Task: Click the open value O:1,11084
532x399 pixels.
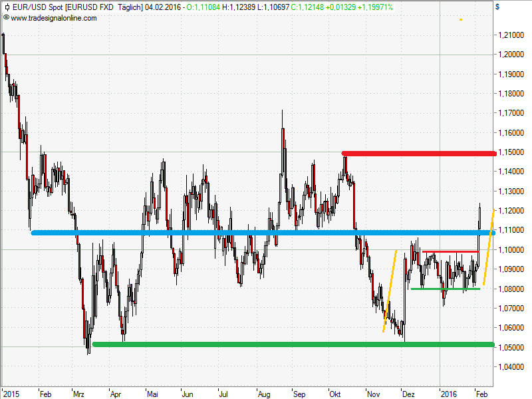Action: click(x=203, y=7)
